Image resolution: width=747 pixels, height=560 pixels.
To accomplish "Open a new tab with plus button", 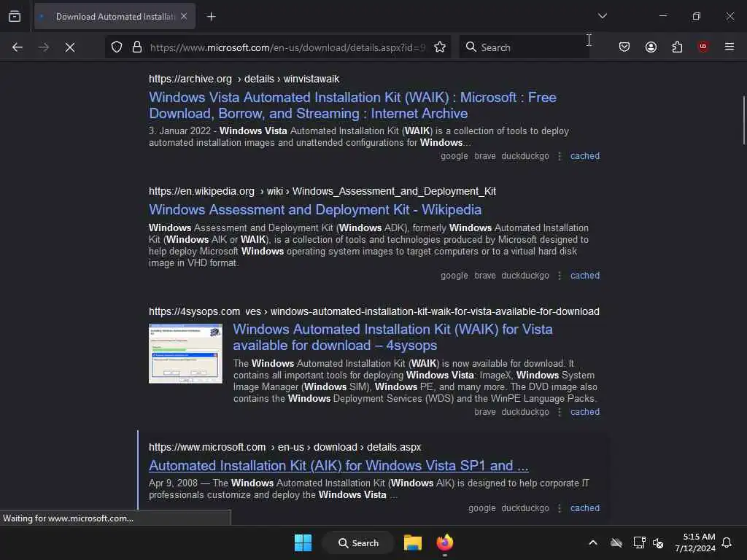I will click(211, 17).
